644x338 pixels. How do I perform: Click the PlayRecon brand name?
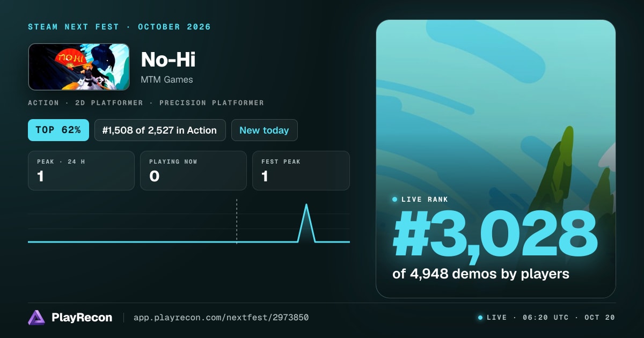pyautogui.click(x=82, y=318)
